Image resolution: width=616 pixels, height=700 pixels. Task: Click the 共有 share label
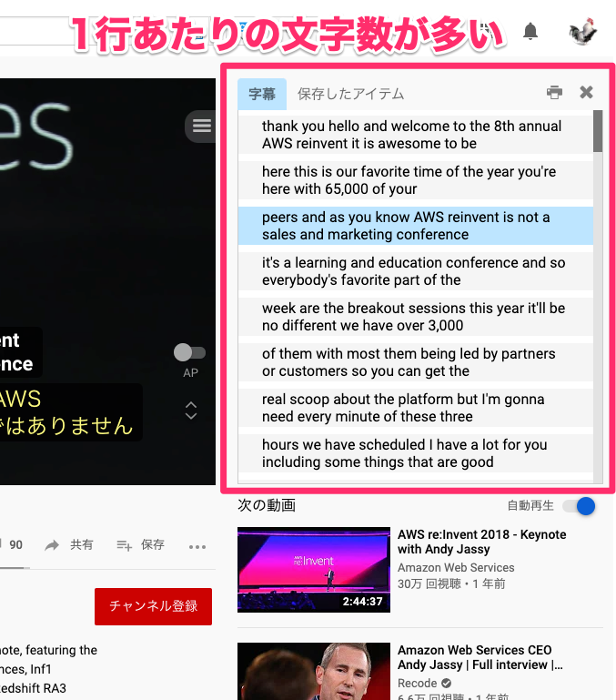coord(82,544)
